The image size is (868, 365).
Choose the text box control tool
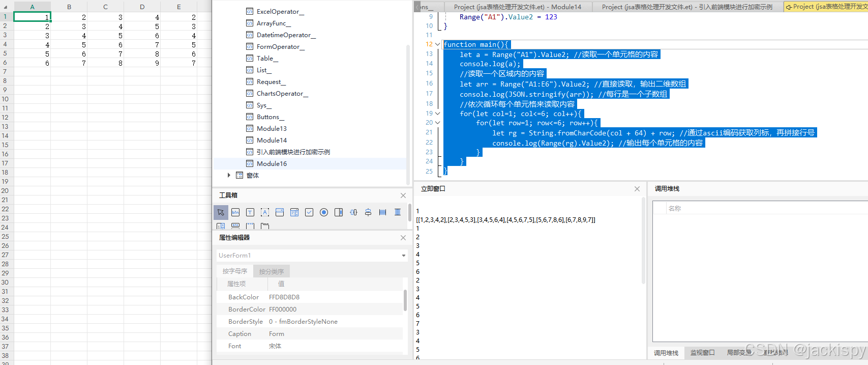click(x=250, y=212)
